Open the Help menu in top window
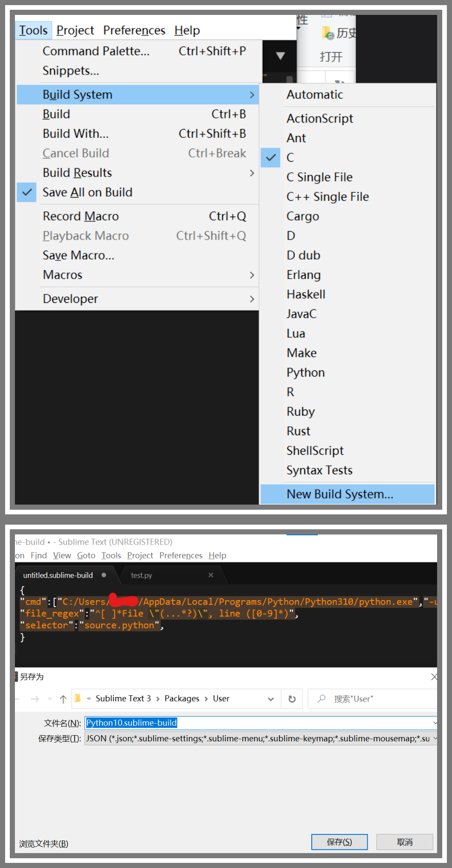Viewport: 452px width, 868px height. coord(187,30)
